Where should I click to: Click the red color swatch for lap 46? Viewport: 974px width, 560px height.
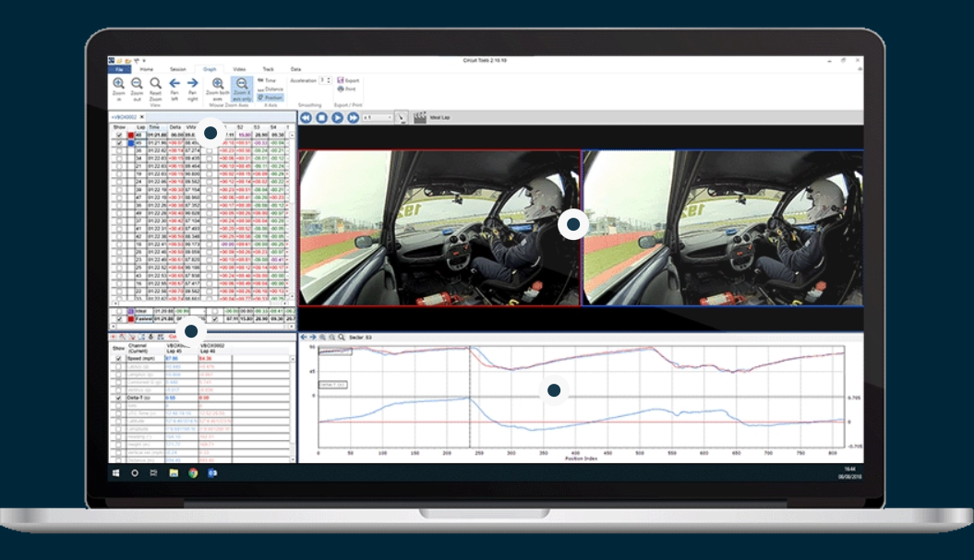130,135
